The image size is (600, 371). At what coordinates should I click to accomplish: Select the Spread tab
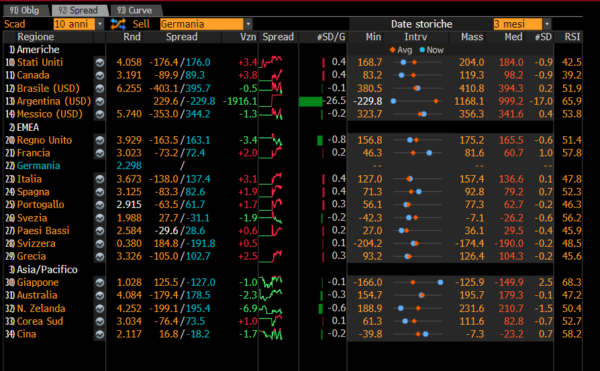point(79,10)
